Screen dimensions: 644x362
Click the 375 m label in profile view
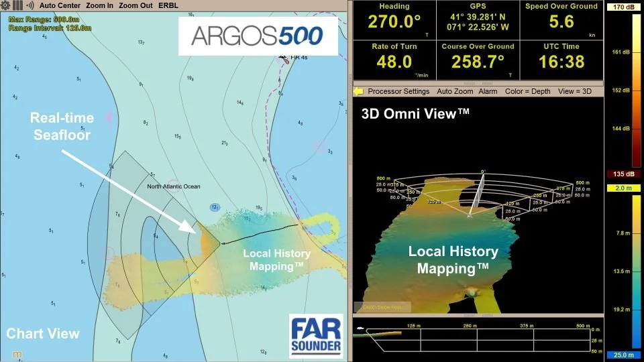point(526,326)
